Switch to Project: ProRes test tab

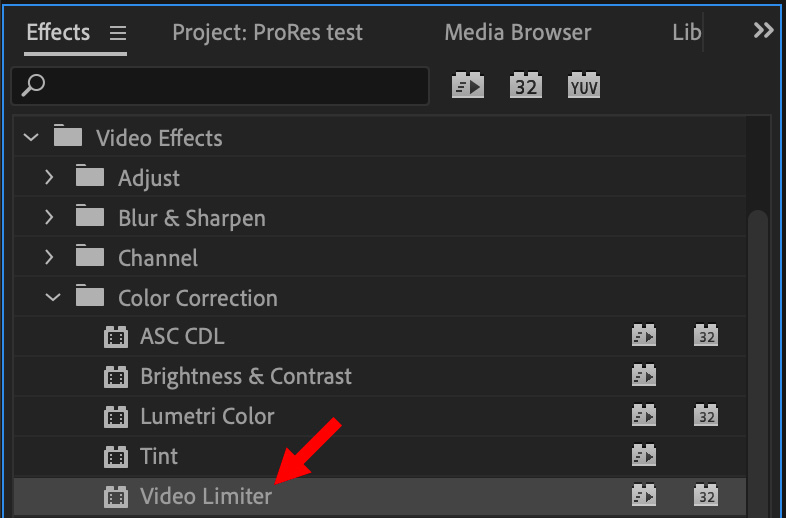point(267,33)
